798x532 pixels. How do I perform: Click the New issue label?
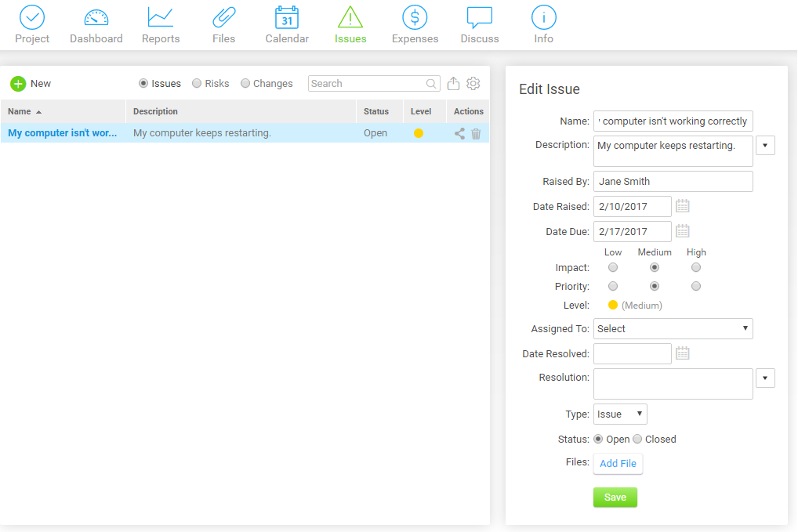41,83
